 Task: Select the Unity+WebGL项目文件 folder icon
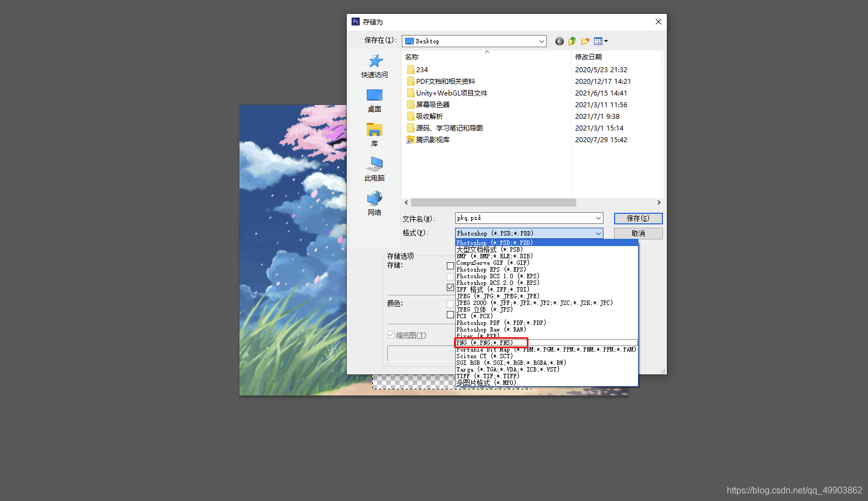tap(410, 93)
